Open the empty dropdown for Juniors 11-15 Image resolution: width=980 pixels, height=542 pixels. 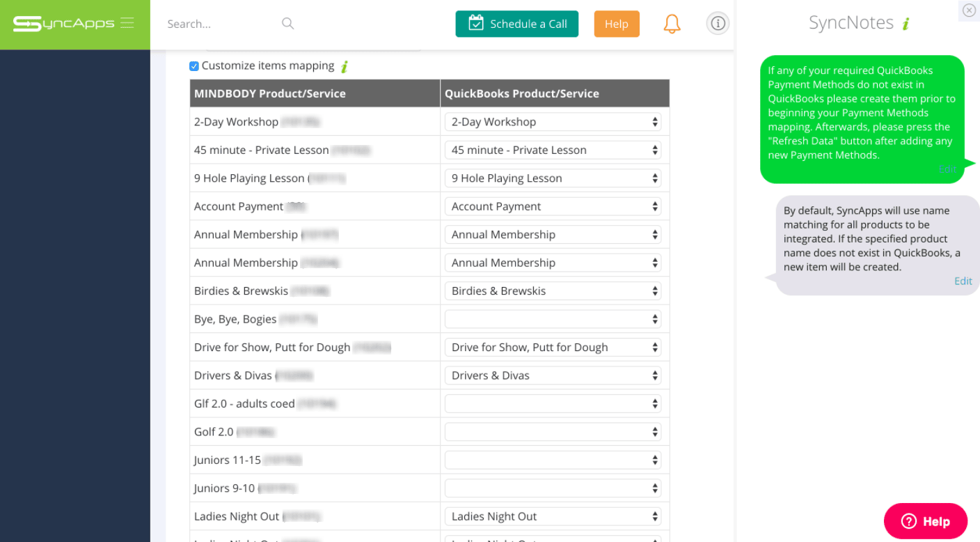[553, 460]
